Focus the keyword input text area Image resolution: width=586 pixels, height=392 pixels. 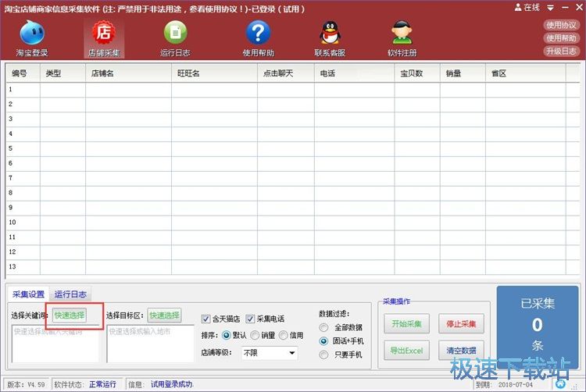[x=55, y=344]
